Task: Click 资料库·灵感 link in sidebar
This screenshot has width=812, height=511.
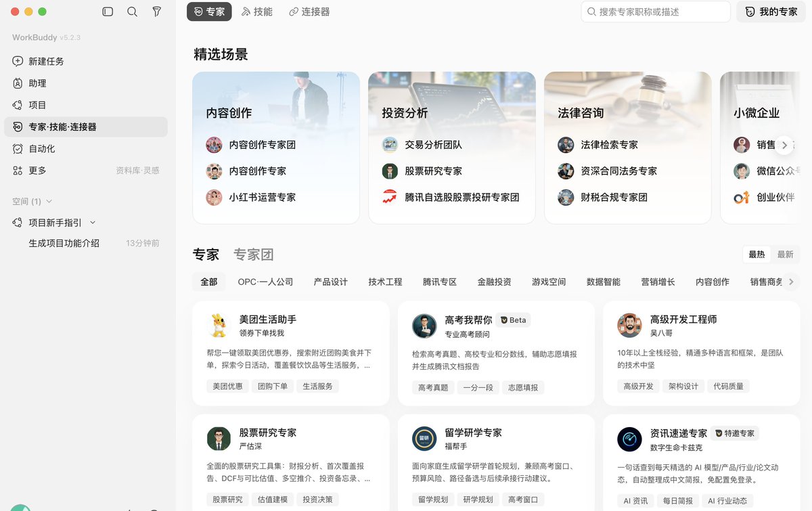Action: click(137, 171)
